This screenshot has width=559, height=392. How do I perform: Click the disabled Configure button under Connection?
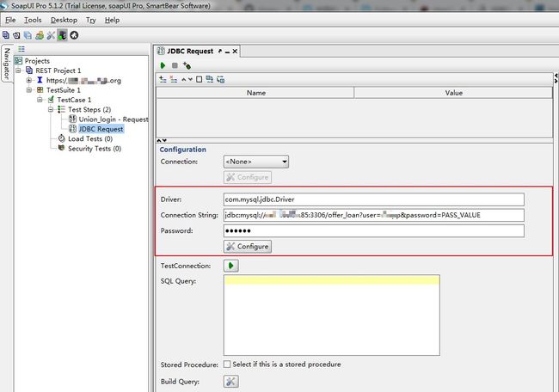[248, 177]
